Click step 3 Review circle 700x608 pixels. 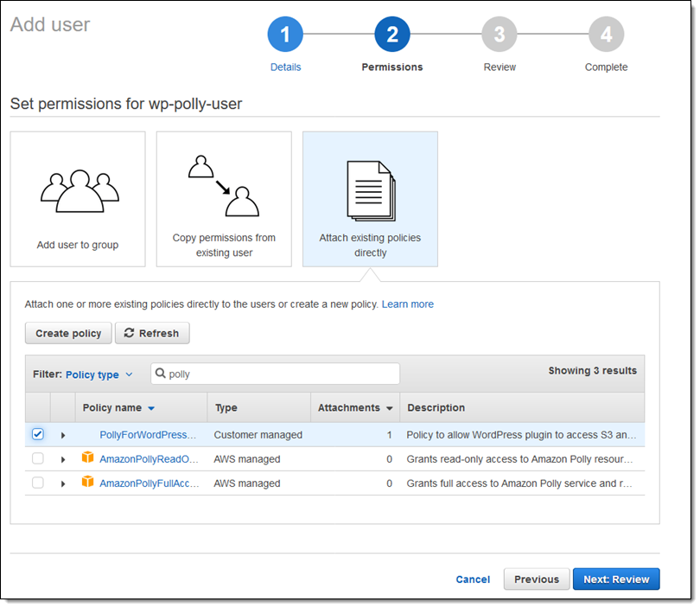tap(500, 35)
